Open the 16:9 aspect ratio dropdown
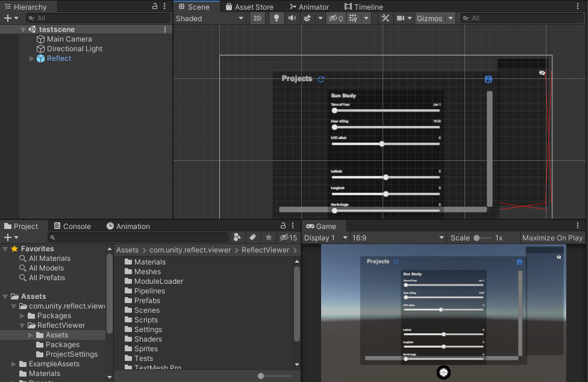Screen dimensions: 588x382 pos(398,237)
